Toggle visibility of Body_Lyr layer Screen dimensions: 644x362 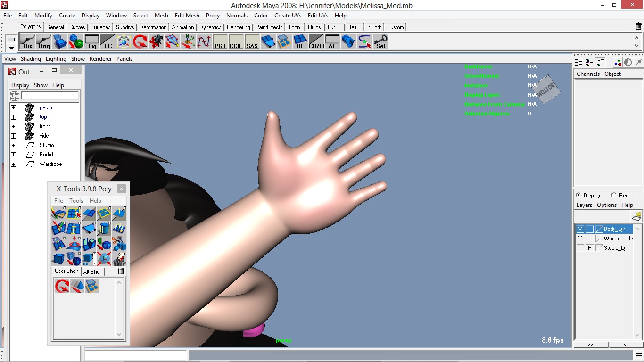point(580,229)
